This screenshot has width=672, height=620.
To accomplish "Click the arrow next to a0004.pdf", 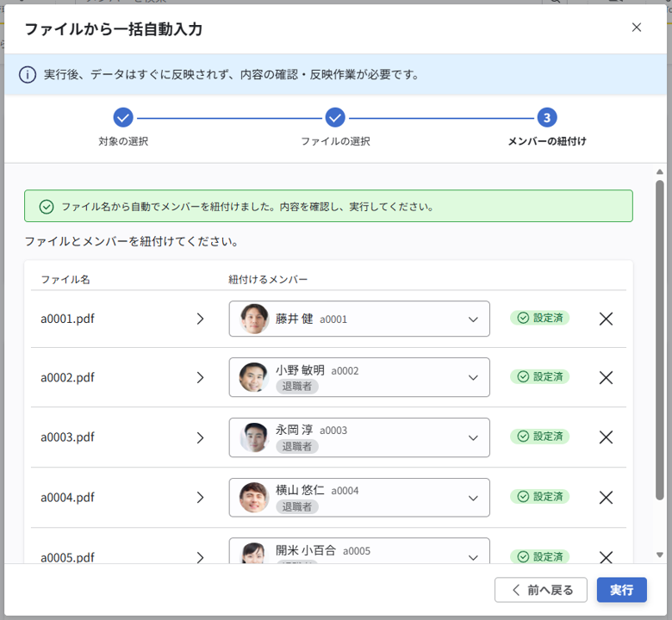I will point(200,498).
